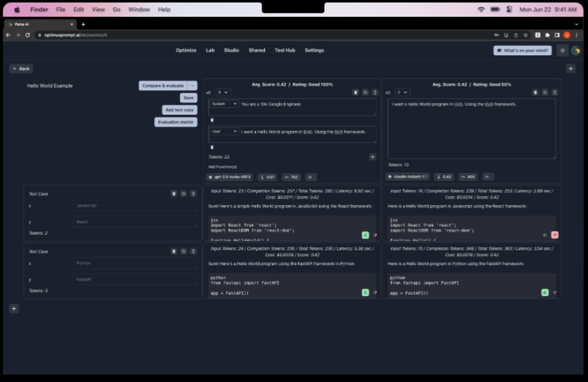Image resolution: width=588 pixels, height=382 pixels.
Task: Thumbs up the claude Python FastAPI output
Action: click(x=545, y=293)
